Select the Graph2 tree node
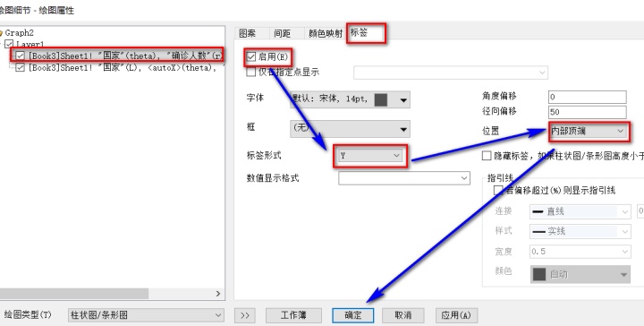Screen dimensions: 644x326 click(x=20, y=32)
